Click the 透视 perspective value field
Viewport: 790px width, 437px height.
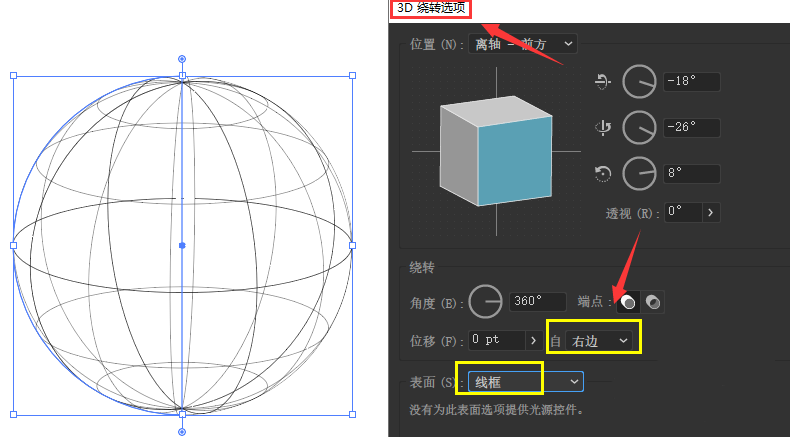(x=683, y=212)
